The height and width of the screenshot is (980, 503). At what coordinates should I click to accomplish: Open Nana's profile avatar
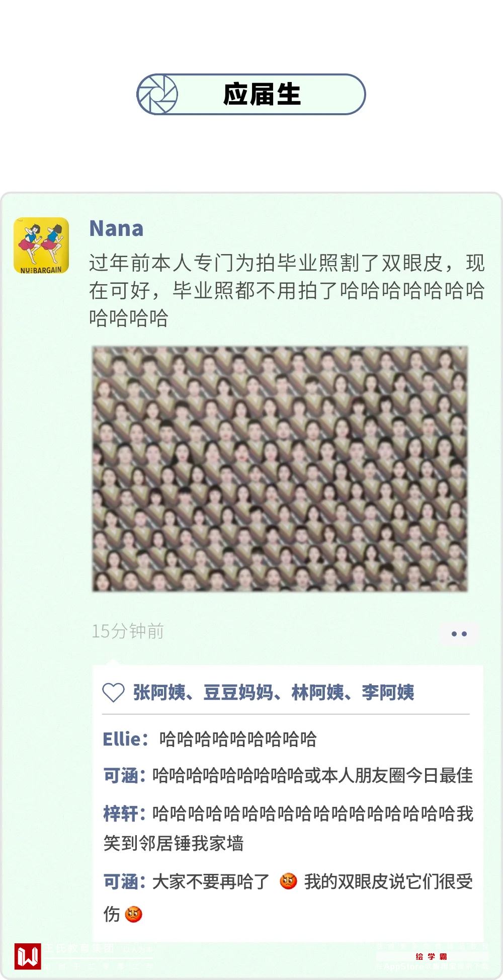pos(41,246)
